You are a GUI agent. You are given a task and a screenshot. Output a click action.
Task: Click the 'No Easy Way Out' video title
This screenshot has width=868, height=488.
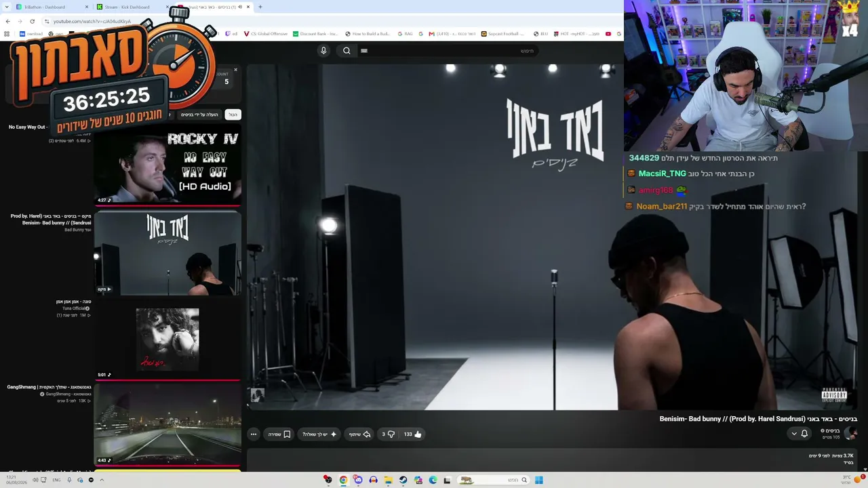coord(27,127)
